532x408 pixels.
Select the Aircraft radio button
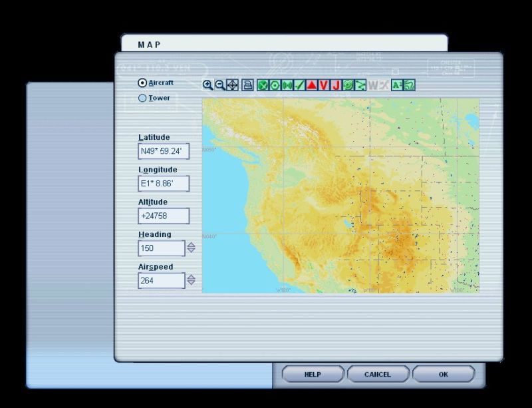(x=142, y=83)
